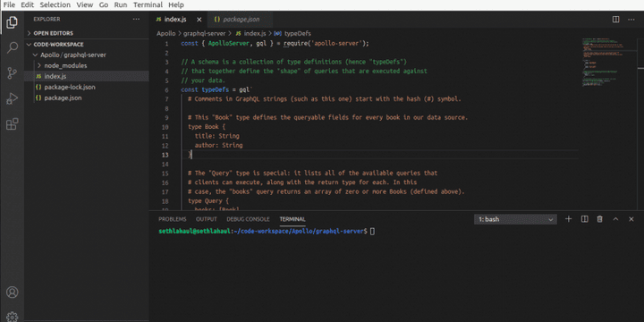Click typeDefs symbol icon in breadcrumb
This screenshot has width=644, height=322.
click(277, 34)
